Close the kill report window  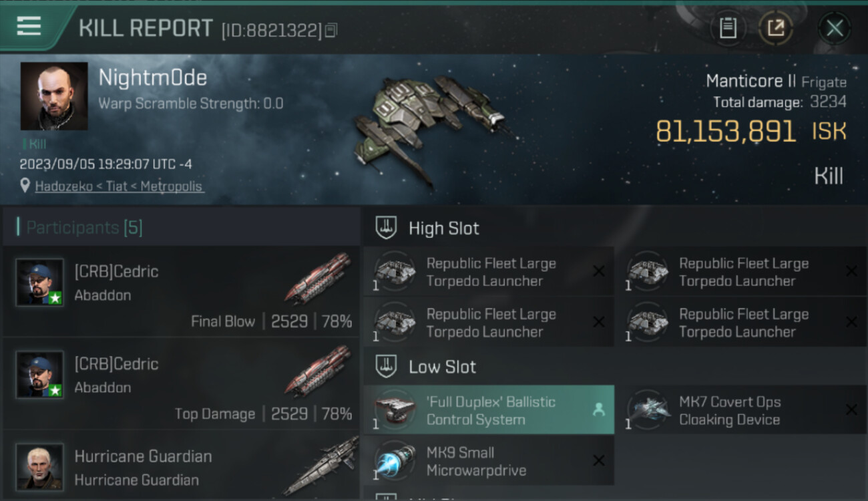[x=835, y=28]
